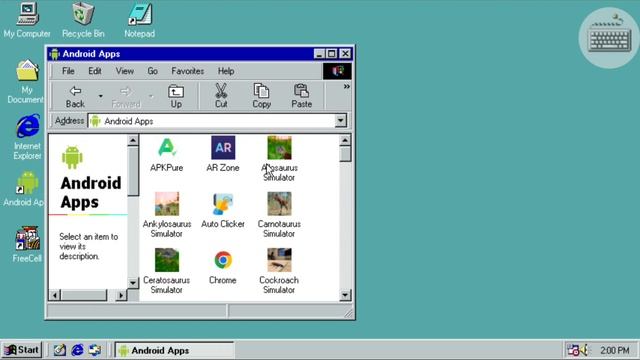Select the Ceratosaurus Simulator icon
640x360 pixels.
[167, 260]
